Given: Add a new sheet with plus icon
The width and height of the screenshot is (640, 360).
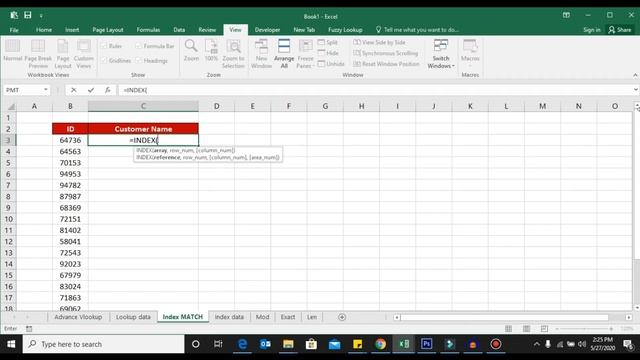Looking at the screenshot, I should coord(342,317).
